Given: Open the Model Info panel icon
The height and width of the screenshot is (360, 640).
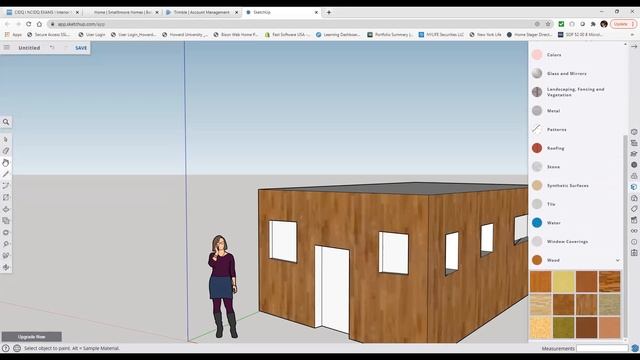Looking at the screenshot, I should pos(634,242).
